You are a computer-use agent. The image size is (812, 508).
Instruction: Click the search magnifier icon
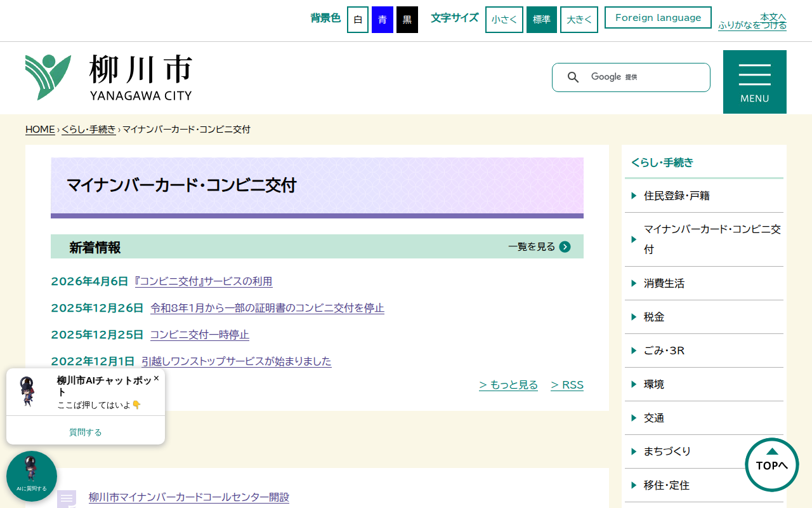click(x=573, y=77)
